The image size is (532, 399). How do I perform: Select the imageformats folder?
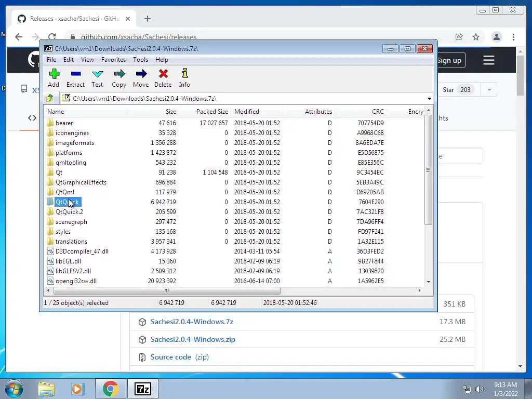point(75,143)
